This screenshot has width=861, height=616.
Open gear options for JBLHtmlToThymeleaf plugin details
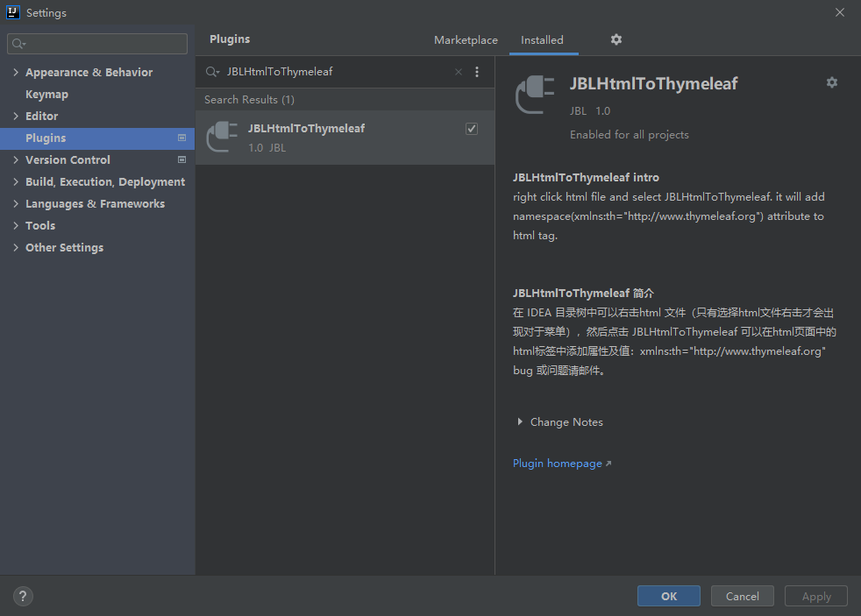832,82
